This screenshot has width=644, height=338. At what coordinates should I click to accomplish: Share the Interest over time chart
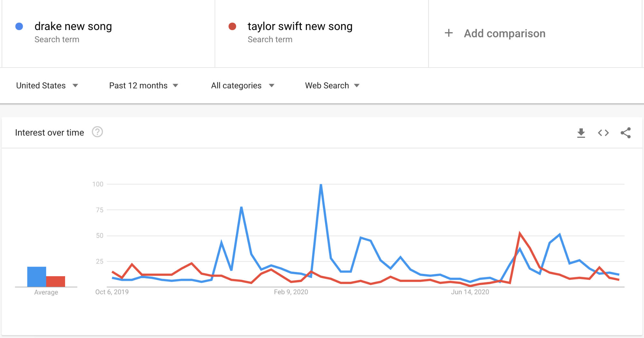[x=625, y=133]
